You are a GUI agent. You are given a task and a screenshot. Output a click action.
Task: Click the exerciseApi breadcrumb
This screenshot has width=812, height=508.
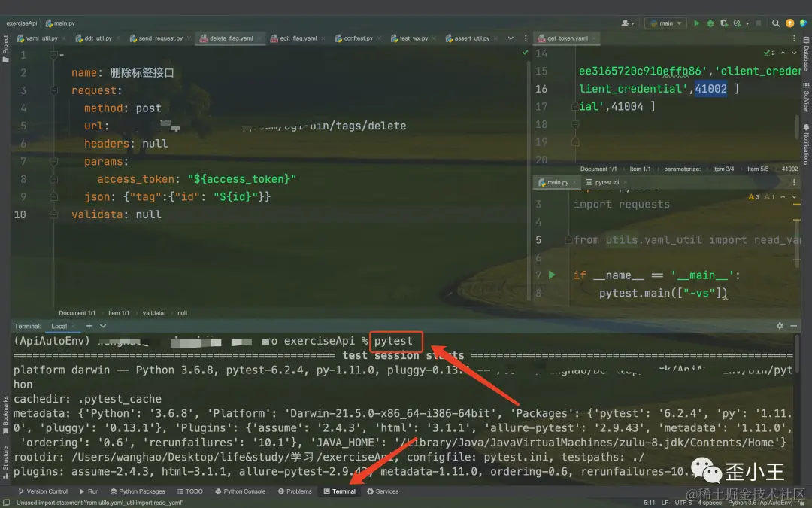pos(21,23)
